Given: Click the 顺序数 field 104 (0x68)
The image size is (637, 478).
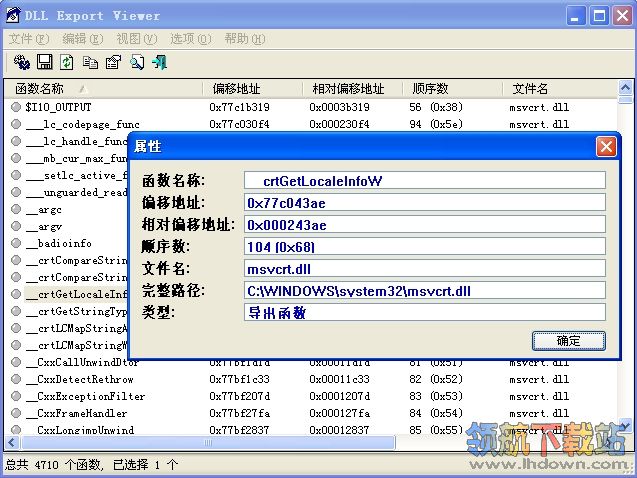Looking at the screenshot, I should click(x=425, y=247).
